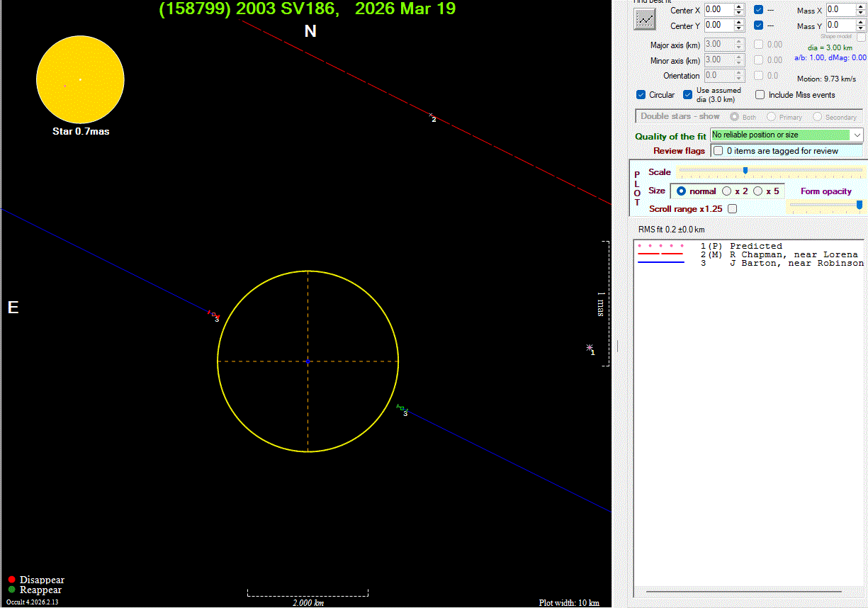Select the J Barton observer entry
868x608 pixels.
(796, 263)
